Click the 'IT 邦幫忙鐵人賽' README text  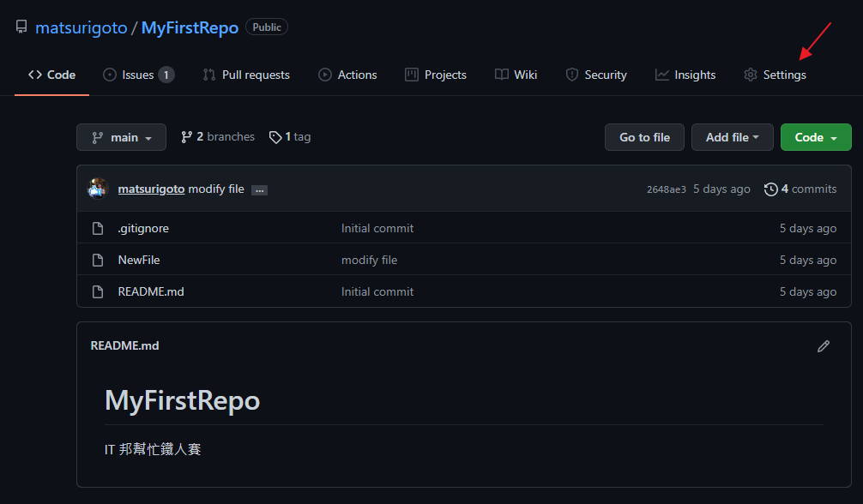(153, 449)
